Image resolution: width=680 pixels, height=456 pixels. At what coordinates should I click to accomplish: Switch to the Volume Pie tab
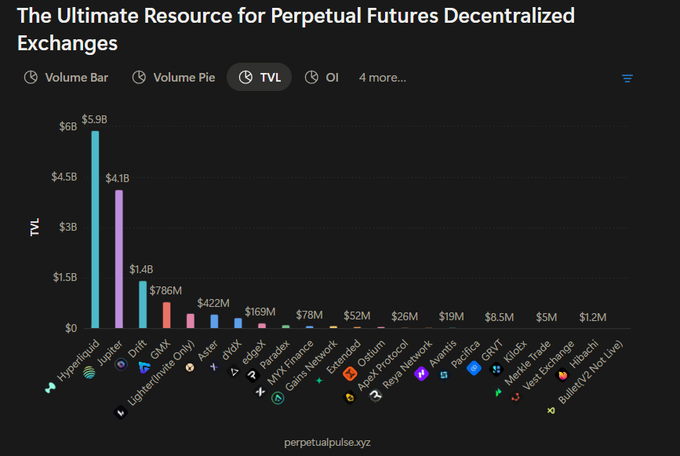pyautogui.click(x=173, y=77)
